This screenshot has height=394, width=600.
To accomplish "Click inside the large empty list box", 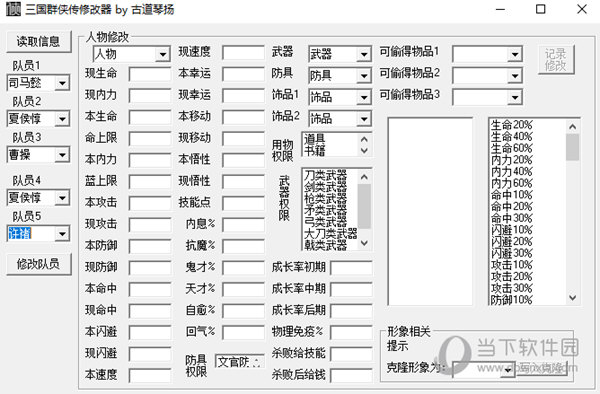I will (430, 212).
